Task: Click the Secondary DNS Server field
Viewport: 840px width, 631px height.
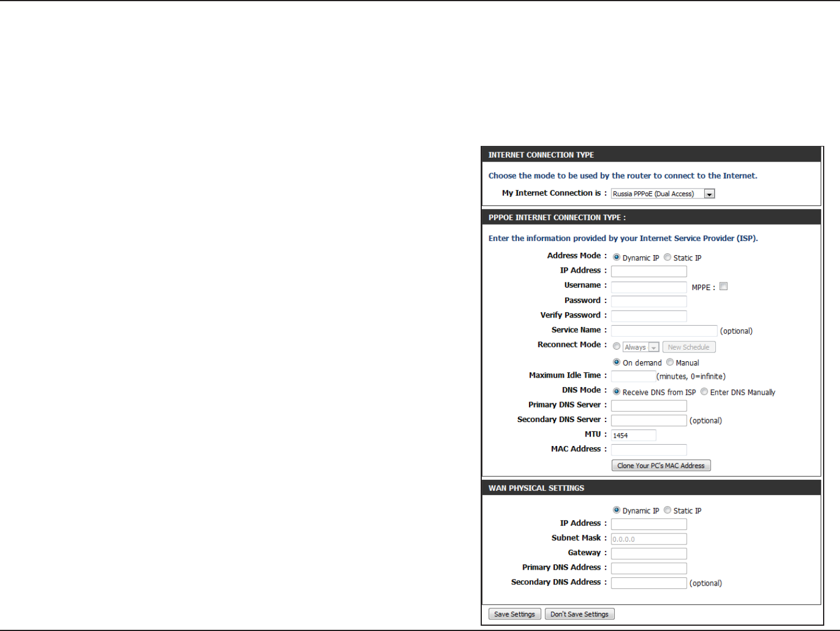Action: point(649,420)
